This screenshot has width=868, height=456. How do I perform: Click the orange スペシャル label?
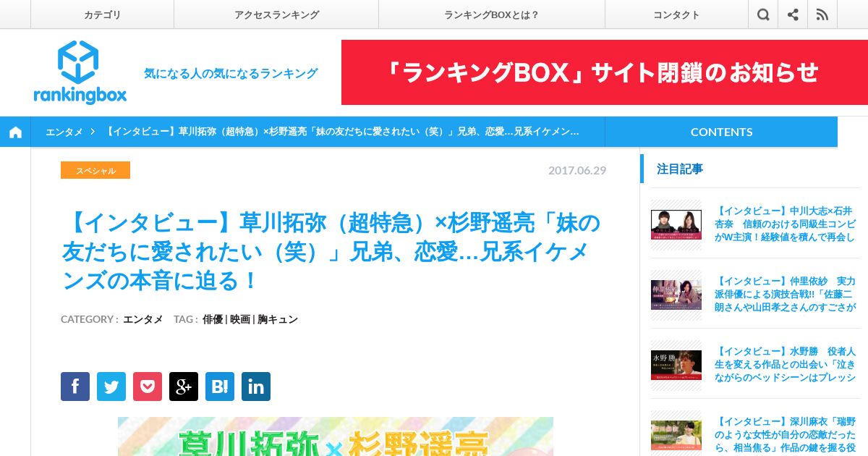coord(95,170)
